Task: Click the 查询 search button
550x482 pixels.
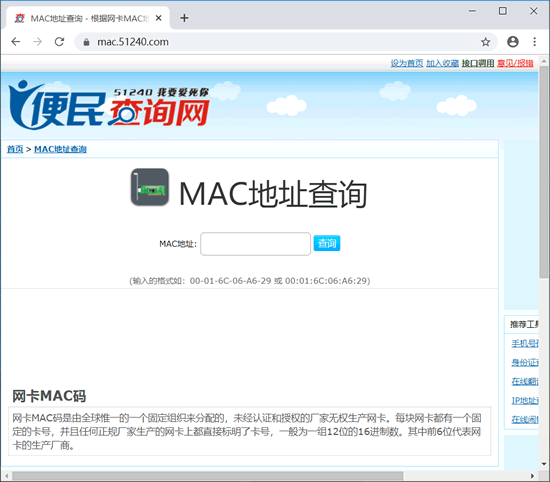Action: pyautogui.click(x=327, y=243)
